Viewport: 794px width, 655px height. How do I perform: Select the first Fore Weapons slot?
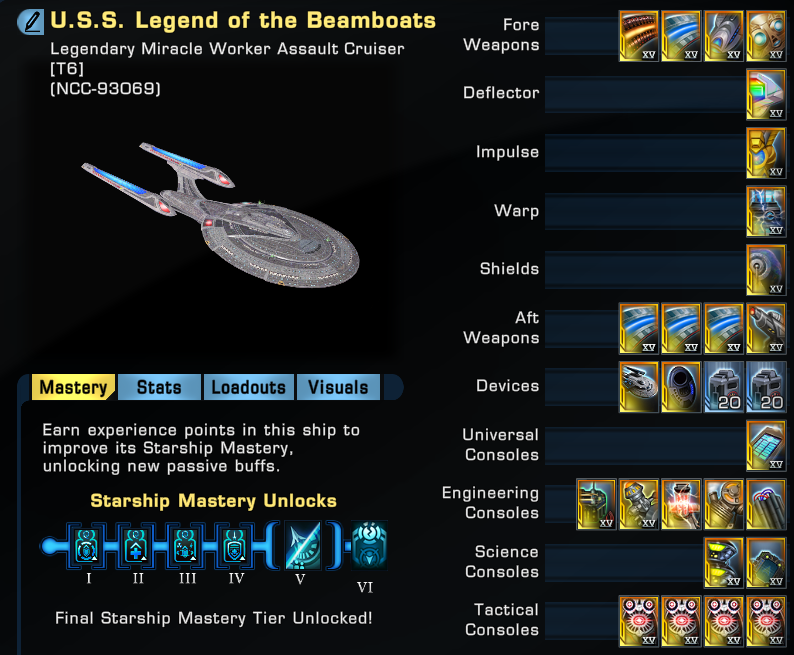(639, 36)
